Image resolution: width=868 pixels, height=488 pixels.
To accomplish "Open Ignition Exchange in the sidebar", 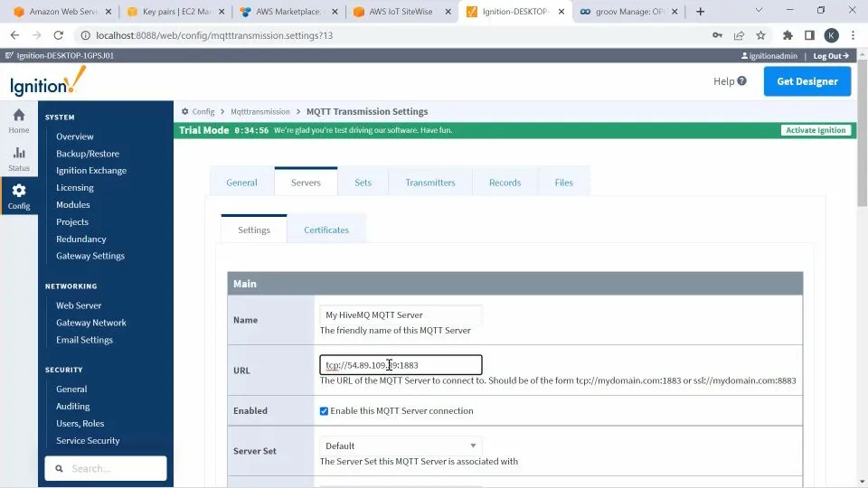I will click(x=91, y=171).
